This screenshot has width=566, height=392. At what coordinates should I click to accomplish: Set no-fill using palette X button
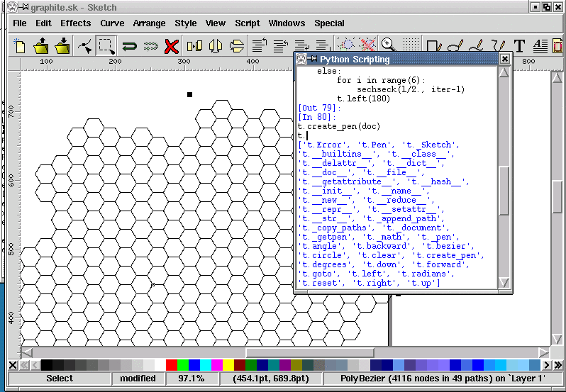coord(13,365)
